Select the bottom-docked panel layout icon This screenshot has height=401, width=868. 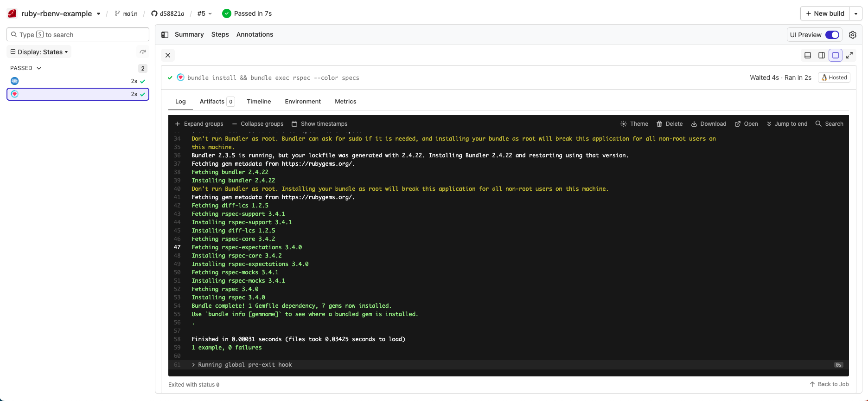tap(808, 55)
